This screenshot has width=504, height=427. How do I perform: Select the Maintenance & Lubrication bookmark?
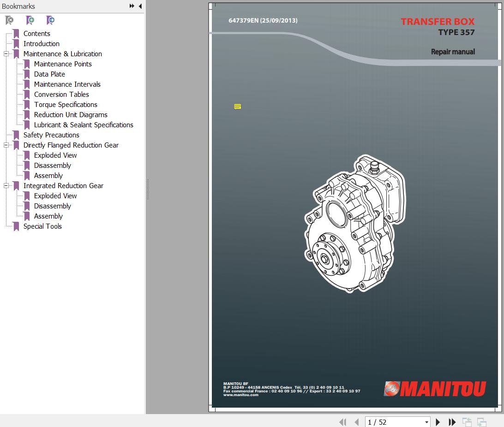coord(63,54)
